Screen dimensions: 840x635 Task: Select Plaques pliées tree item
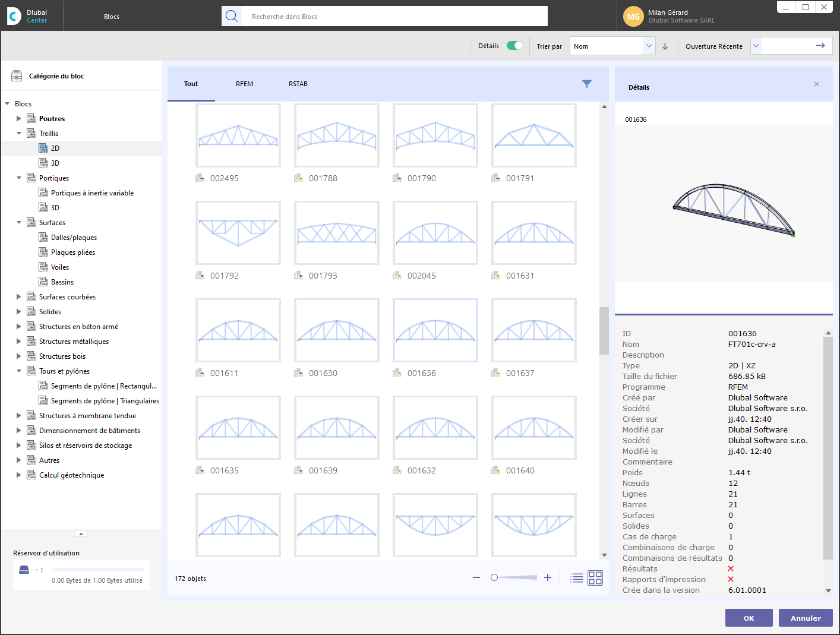point(73,252)
